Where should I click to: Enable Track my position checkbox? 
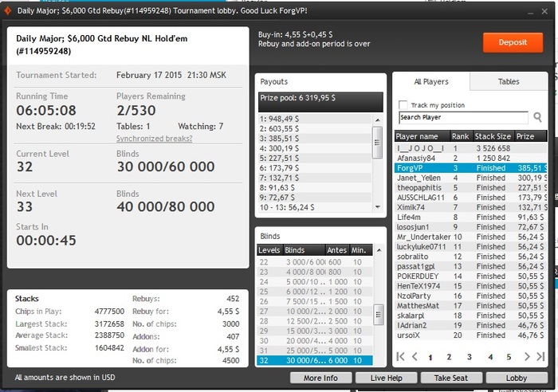(x=403, y=105)
